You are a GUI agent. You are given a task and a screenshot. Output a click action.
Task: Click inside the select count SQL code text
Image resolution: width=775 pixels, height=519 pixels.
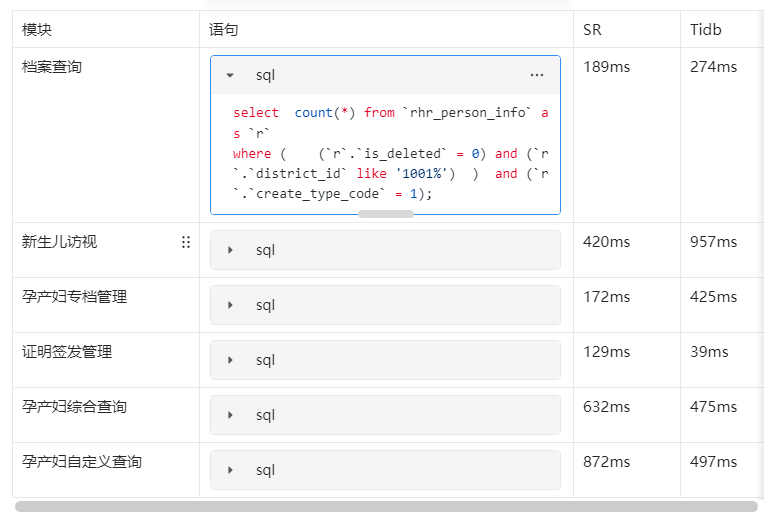[x=390, y=153]
